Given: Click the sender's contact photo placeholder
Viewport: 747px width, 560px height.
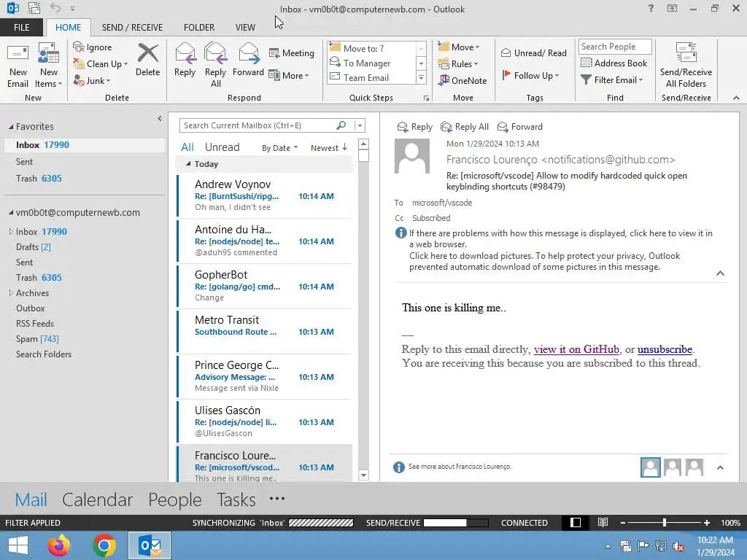Looking at the screenshot, I should click(412, 156).
